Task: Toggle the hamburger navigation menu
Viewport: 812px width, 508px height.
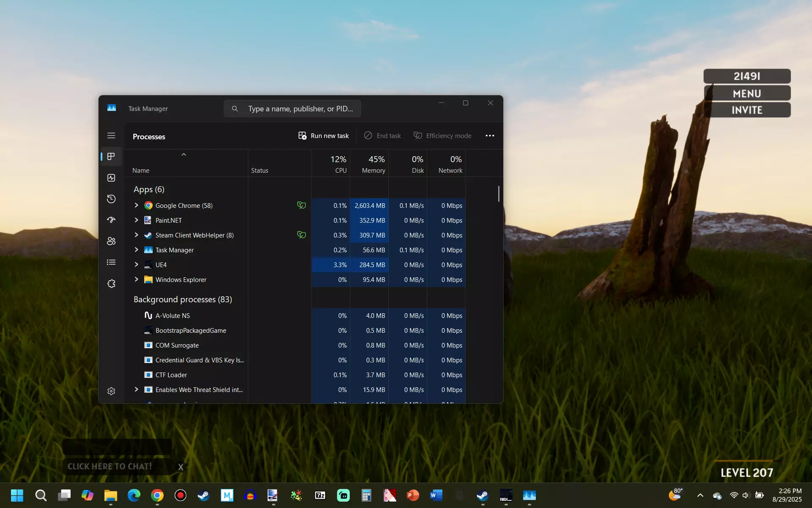Action: click(111, 135)
